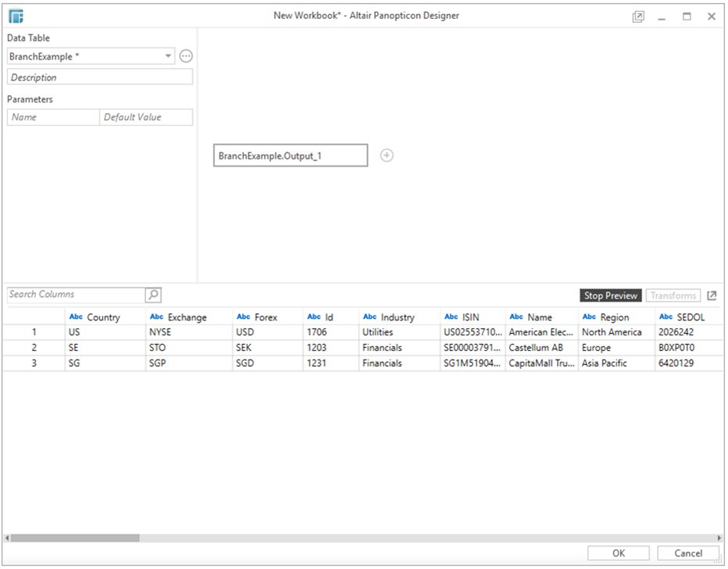Screen dimensions: 728x569
Task: Open data table options via the ellipsis icon
Action: coord(185,55)
